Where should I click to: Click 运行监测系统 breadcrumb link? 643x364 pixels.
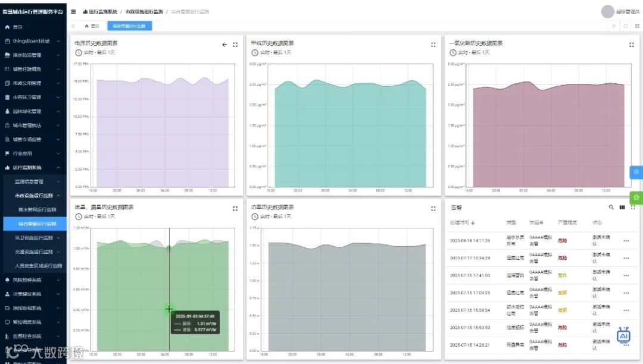point(100,11)
